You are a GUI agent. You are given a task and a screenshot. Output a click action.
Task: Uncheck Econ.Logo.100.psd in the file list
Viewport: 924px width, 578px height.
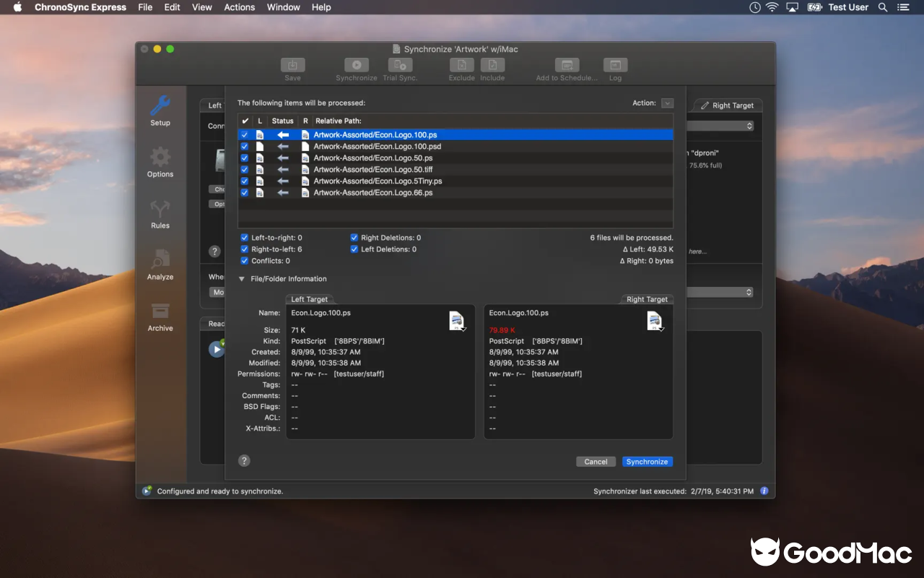click(245, 146)
